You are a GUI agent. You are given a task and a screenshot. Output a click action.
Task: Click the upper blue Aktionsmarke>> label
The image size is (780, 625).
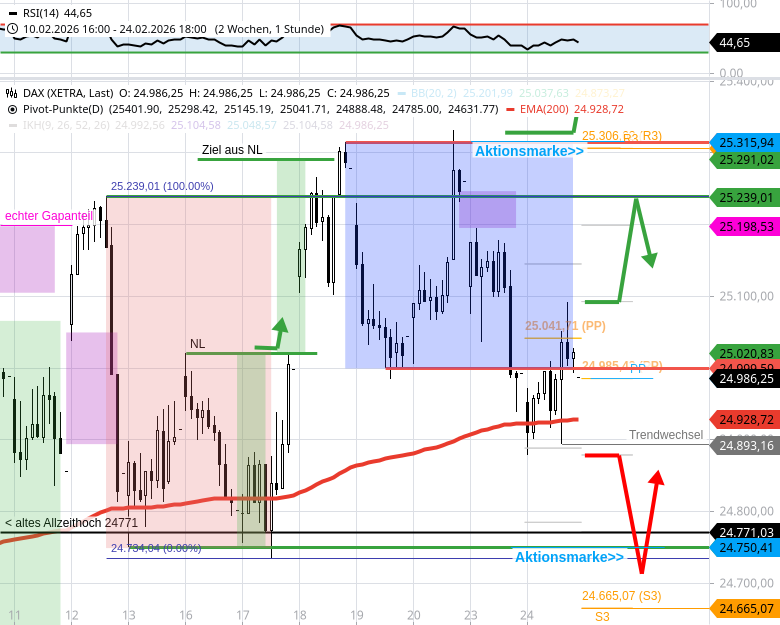529,151
